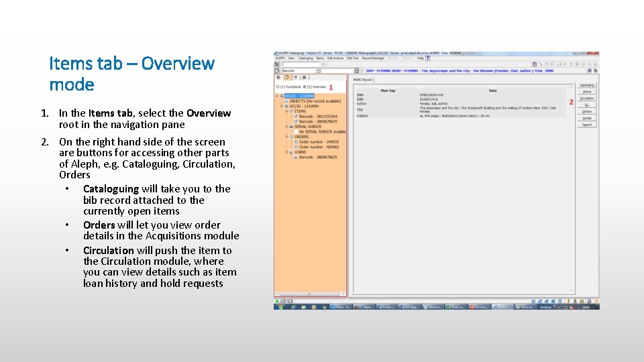The image size is (644, 362).
Task: Click the Items button on right
Action: [587, 92]
